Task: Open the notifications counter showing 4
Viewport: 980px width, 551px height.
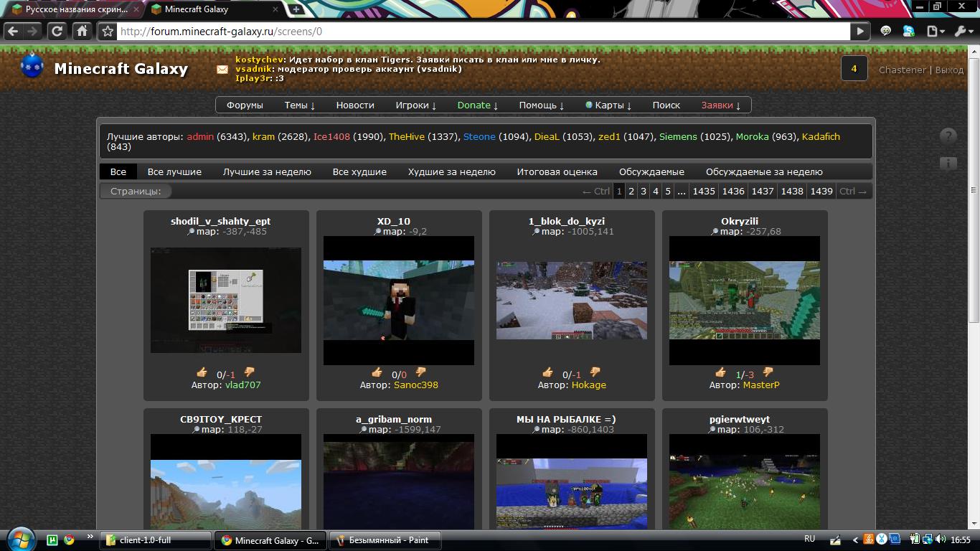Action: click(x=854, y=69)
